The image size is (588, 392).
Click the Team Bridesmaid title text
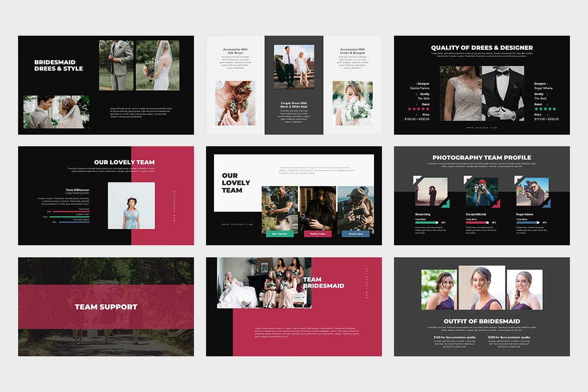(x=323, y=282)
